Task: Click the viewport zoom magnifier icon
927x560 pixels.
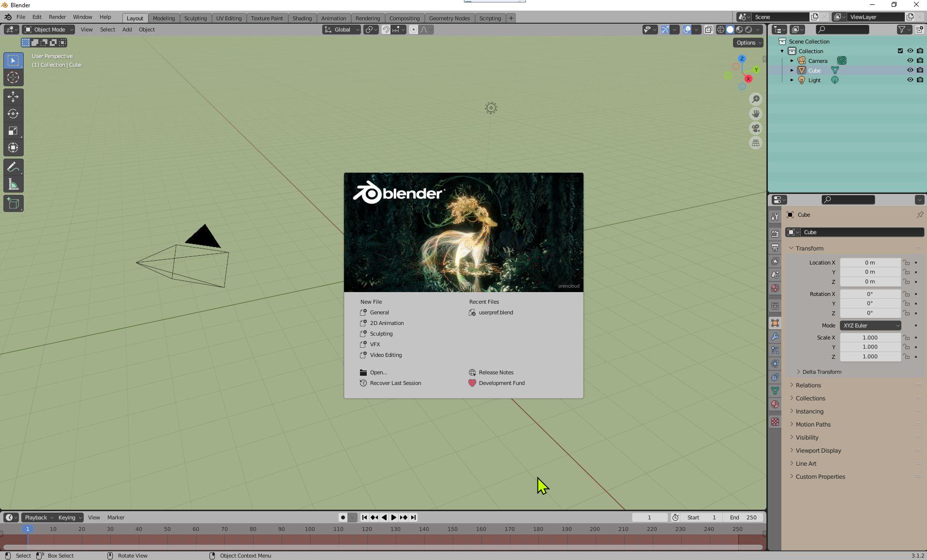Action: pyautogui.click(x=755, y=99)
